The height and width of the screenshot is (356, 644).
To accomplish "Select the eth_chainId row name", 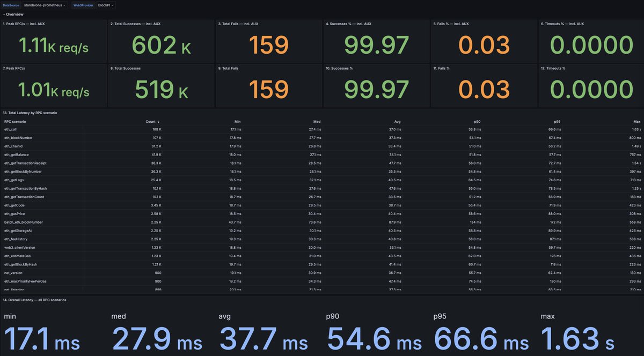I will pos(12,146).
